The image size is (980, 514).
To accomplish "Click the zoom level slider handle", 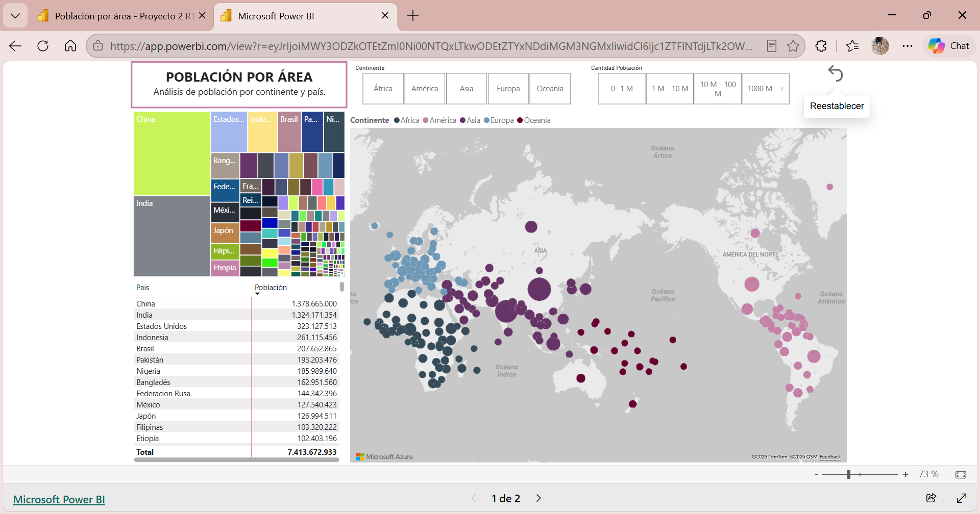I will pyautogui.click(x=849, y=475).
